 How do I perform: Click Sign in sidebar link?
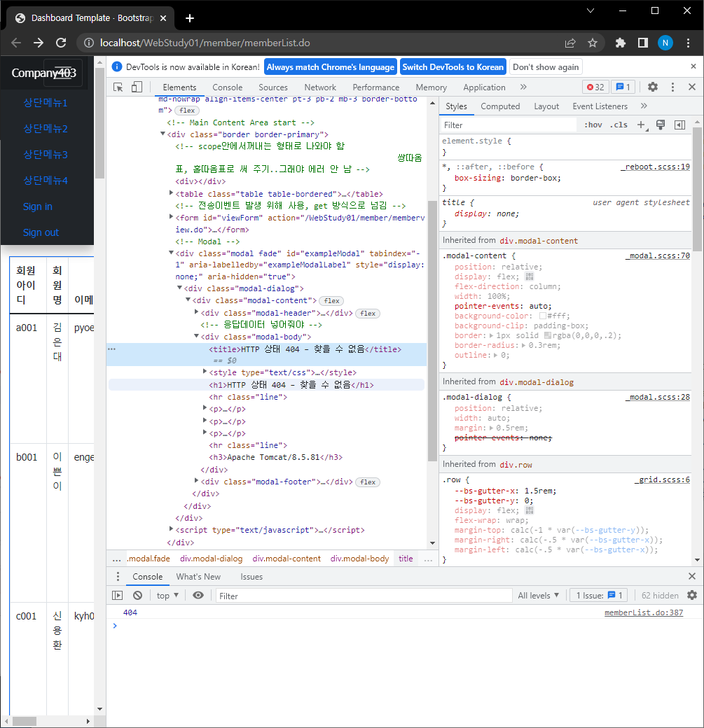pyautogui.click(x=38, y=206)
